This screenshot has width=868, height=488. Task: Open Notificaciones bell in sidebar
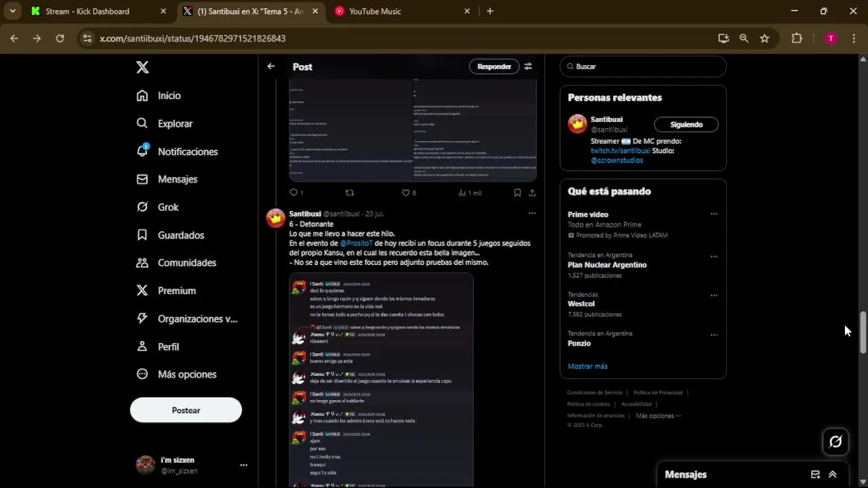(177, 151)
